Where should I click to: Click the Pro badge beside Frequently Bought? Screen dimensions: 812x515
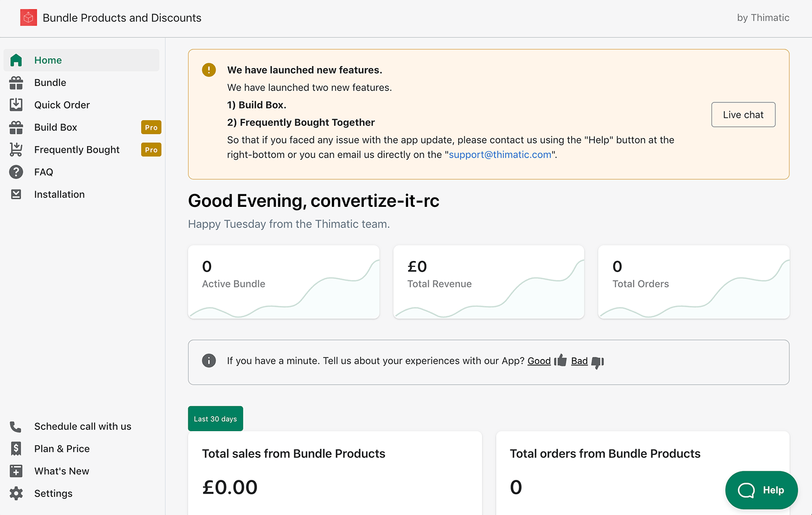[x=151, y=150]
